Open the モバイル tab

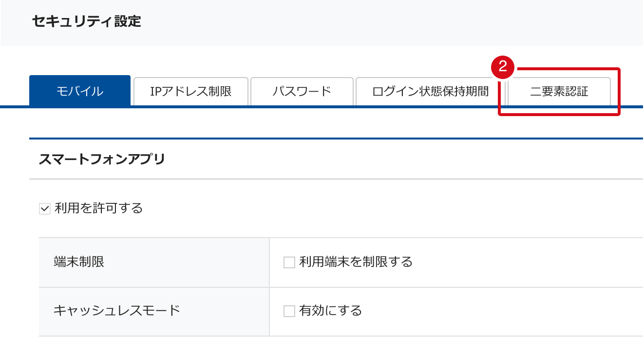click(80, 91)
